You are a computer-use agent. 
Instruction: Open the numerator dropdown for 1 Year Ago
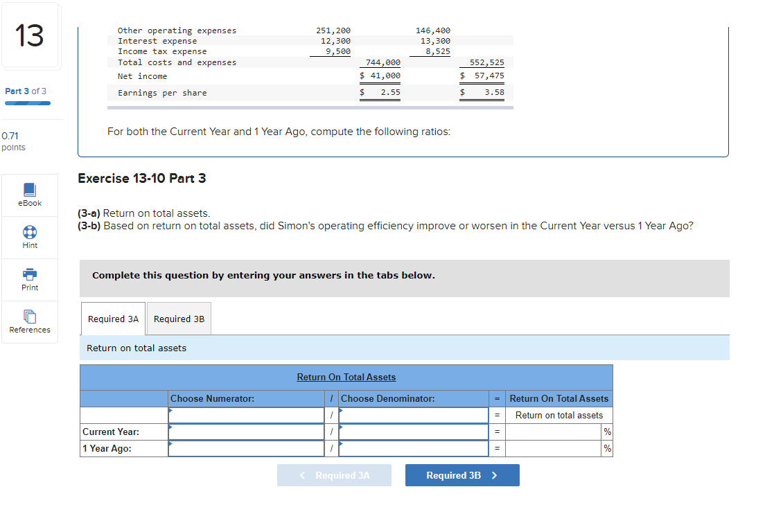[246, 448]
